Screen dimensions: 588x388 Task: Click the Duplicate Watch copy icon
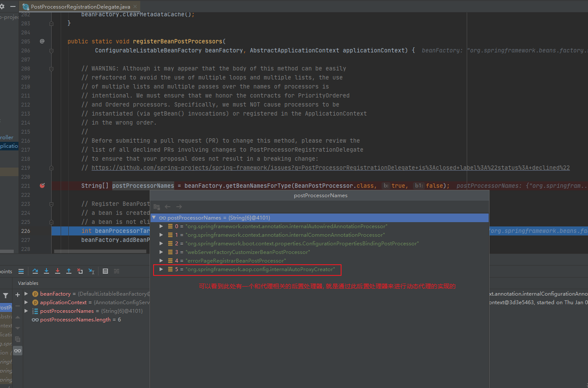(x=18, y=339)
